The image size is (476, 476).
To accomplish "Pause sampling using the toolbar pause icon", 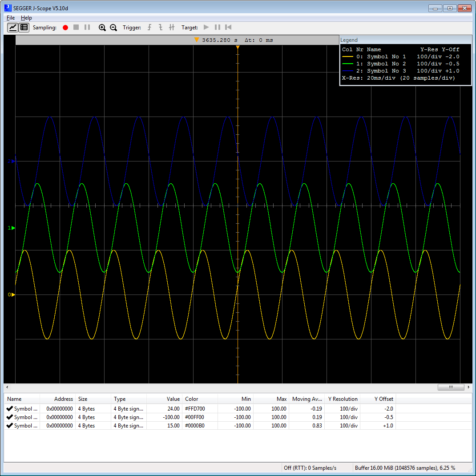I will pyautogui.click(x=87, y=28).
